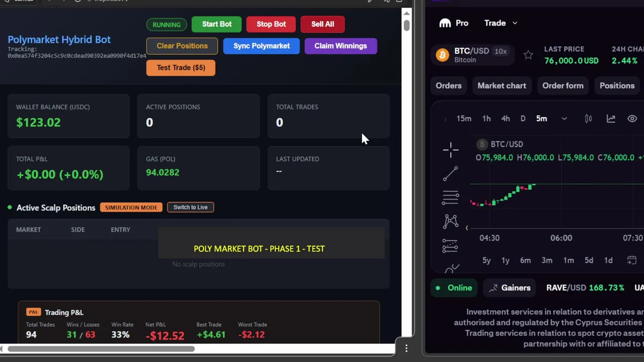Screen dimensions: 644x362
Task: Click the Gainers trend arrow icon
Action: [x=493, y=288]
